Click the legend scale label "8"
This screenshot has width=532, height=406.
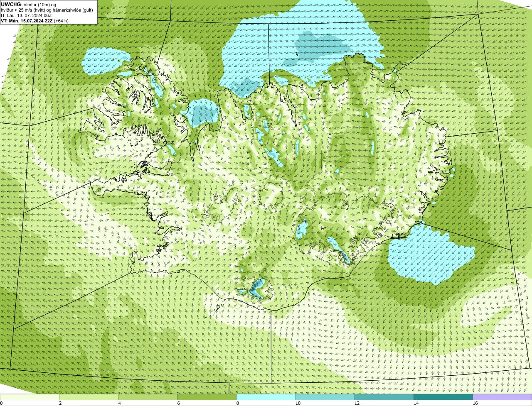[x=238, y=403]
